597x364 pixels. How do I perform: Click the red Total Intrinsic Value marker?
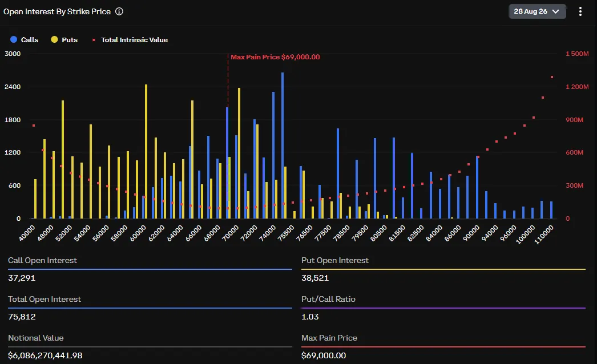click(94, 39)
